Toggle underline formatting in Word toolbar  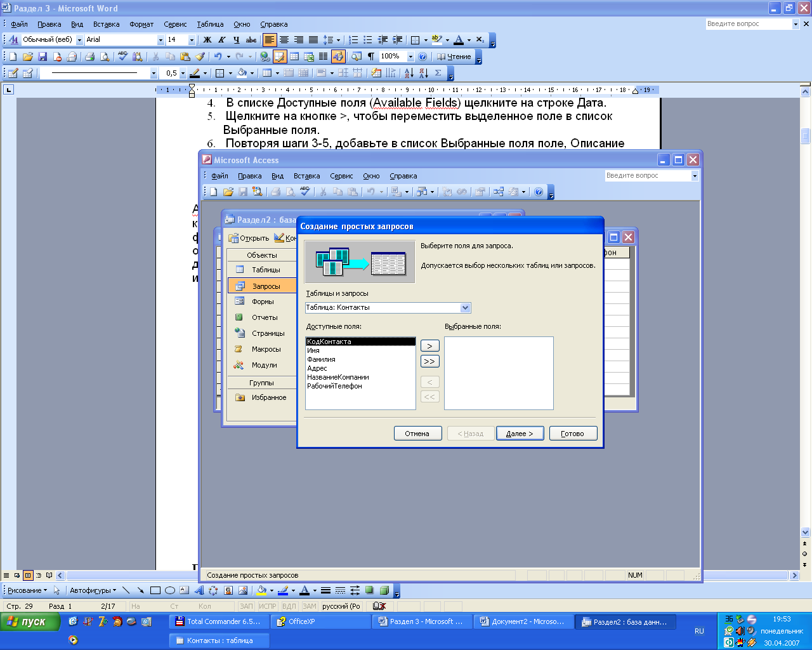coord(237,40)
